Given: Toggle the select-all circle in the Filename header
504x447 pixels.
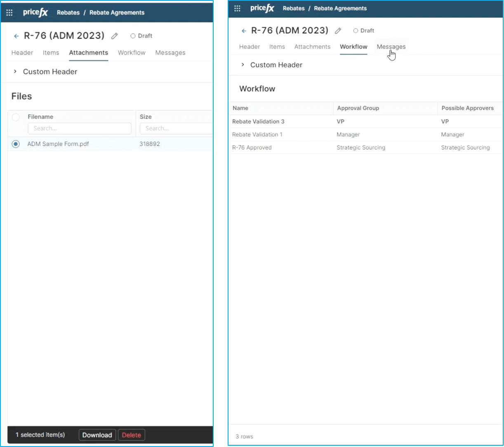Looking at the screenshot, I should [16, 117].
